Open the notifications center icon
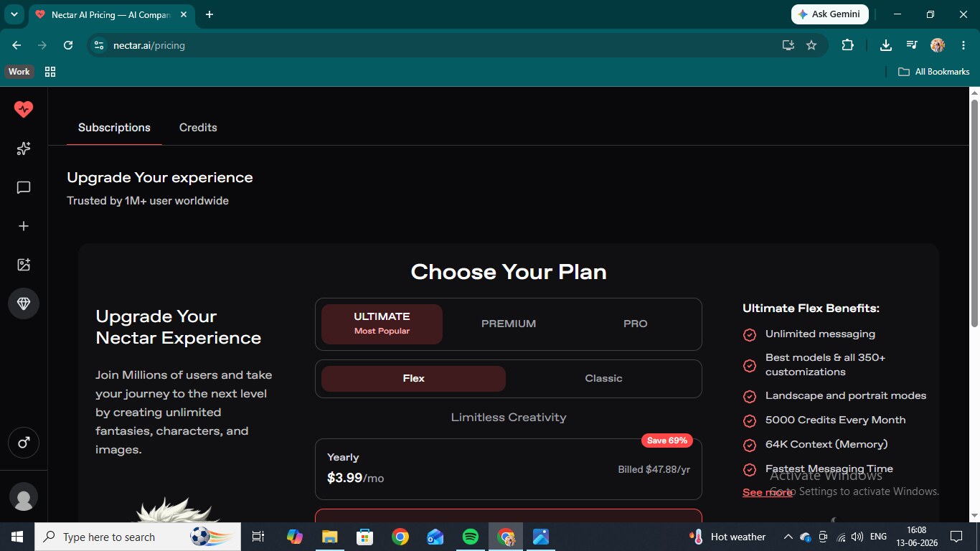This screenshot has height=551, width=980. pos(956,537)
